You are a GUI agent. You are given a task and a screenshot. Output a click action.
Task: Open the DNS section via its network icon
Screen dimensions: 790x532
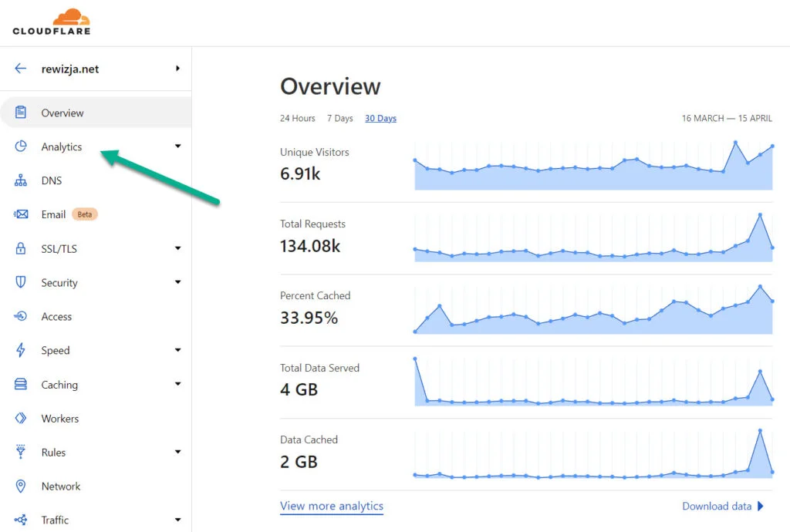coord(21,180)
